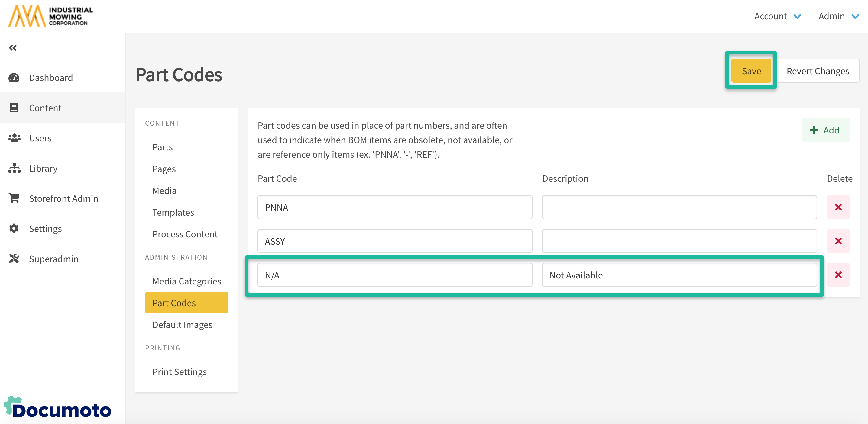Collapse the sidebar with double chevron
This screenshot has width=868, height=424.
point(13,48)
